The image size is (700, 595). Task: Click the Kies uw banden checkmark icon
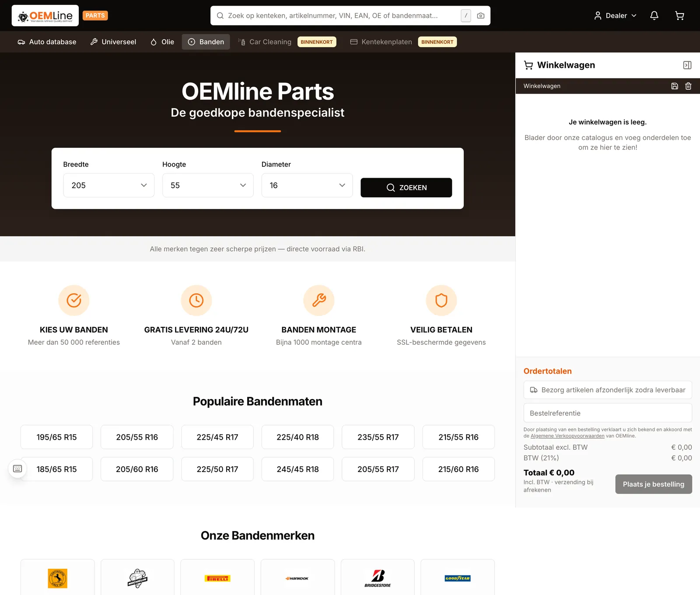click(x=74, y=301)
